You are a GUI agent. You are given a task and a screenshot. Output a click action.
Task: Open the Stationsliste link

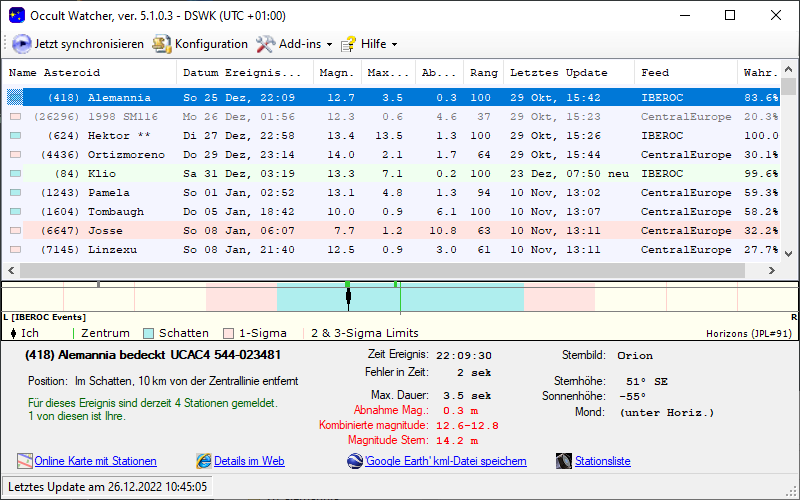602,461
